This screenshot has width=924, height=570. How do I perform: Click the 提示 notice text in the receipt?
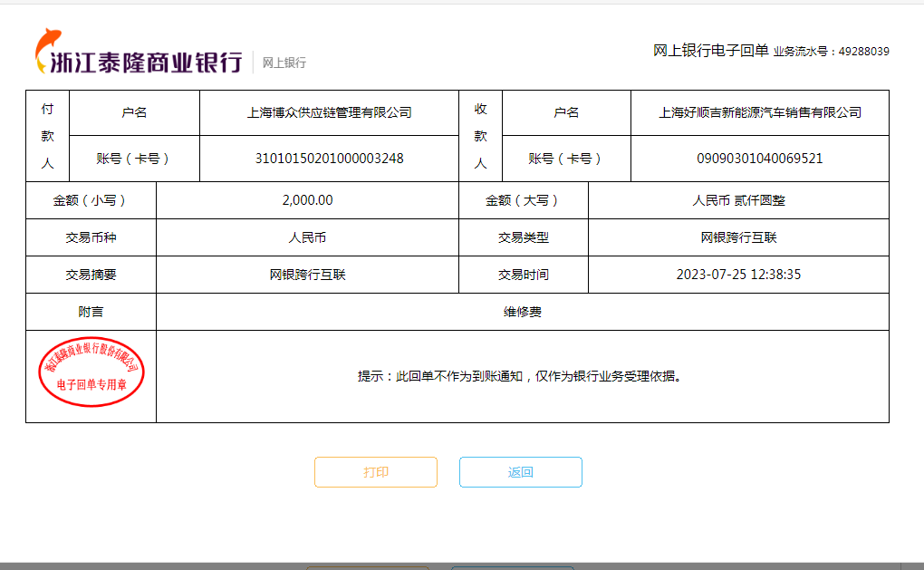pos(519,376)
